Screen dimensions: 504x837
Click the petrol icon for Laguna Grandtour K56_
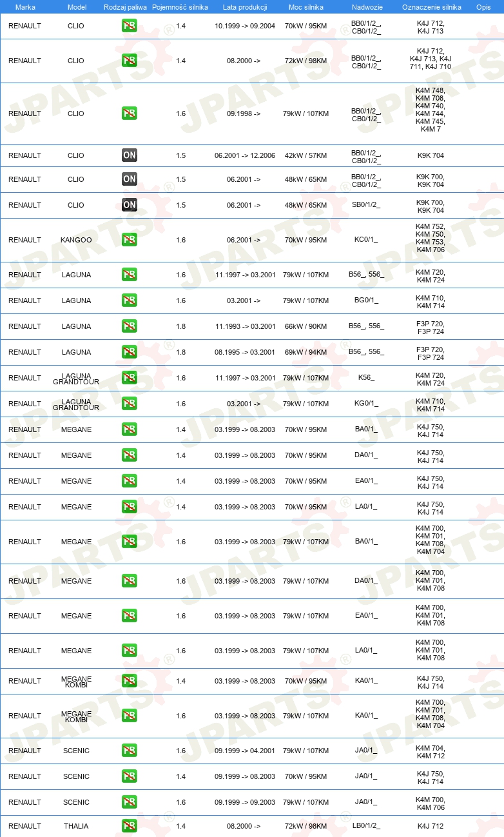[x=130, y=378]
